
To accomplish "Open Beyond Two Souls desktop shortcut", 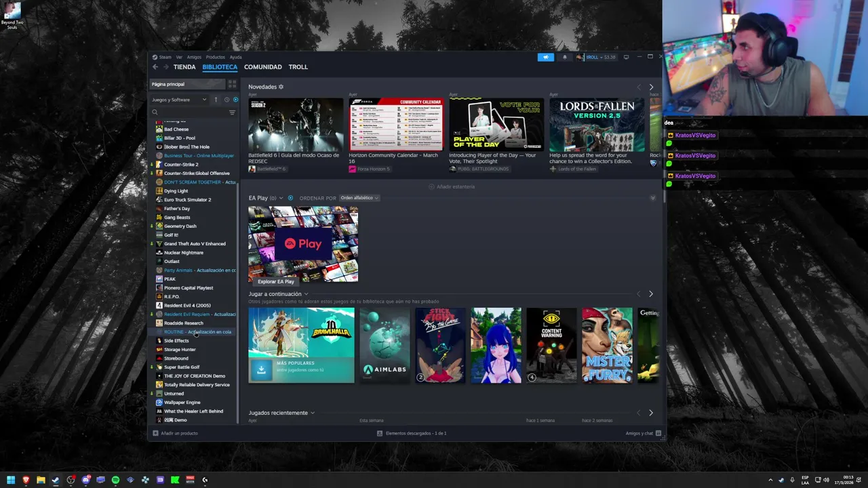I will (12, 16).
